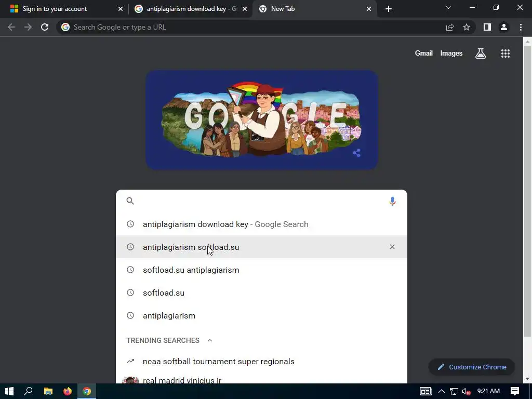532x399 pixels.
Task: Open Chrome three-dot menu
Action: (x=521, y=27)
